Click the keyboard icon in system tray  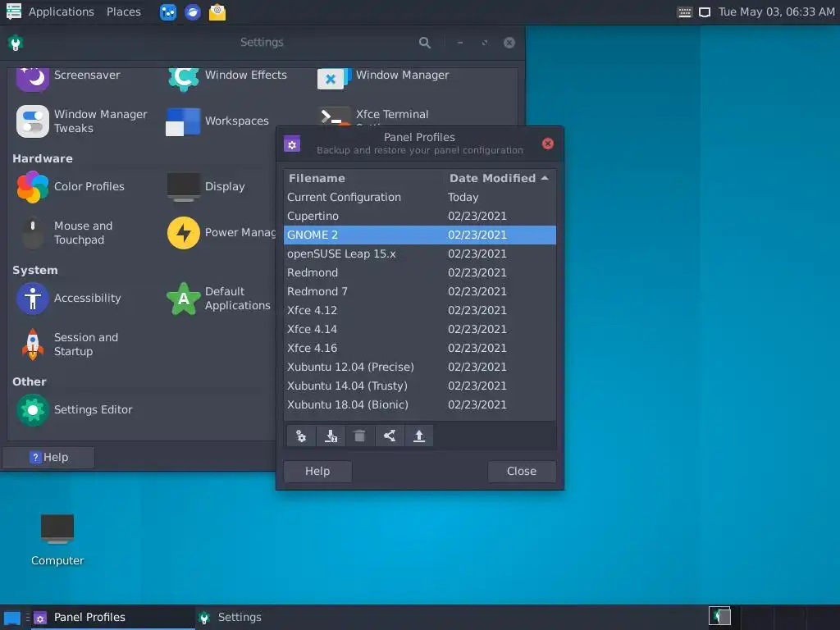pos(685,11)
